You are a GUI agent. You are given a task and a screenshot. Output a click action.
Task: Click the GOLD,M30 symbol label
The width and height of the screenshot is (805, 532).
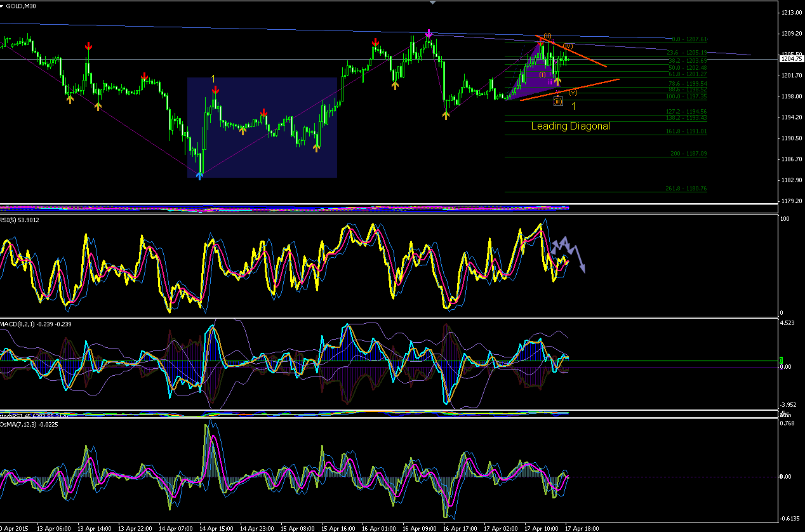click(22, 6)
